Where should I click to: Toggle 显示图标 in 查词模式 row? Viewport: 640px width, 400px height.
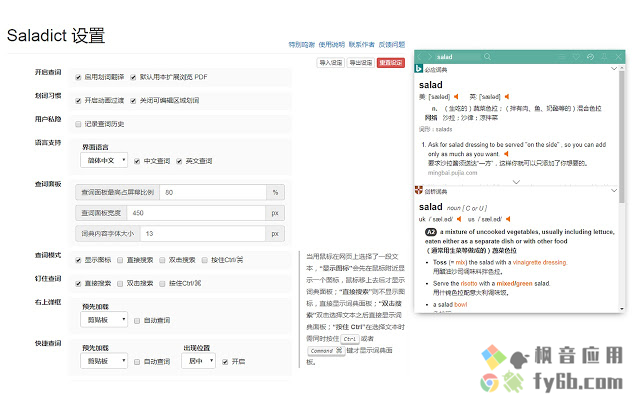click(x=78, y=260)
